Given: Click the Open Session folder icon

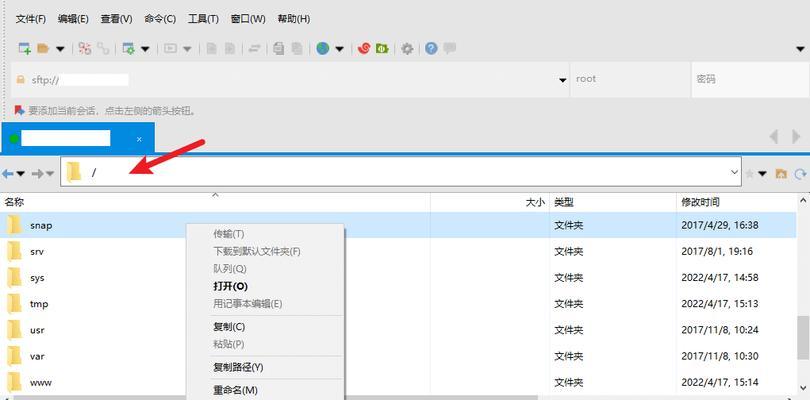Looking at the screenshot, I should (43, 49).
